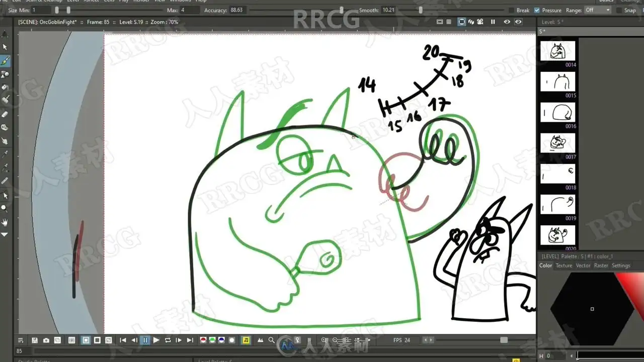Toggle the yellow sound note button
This screenshot has width=644, height=362.
246,340
